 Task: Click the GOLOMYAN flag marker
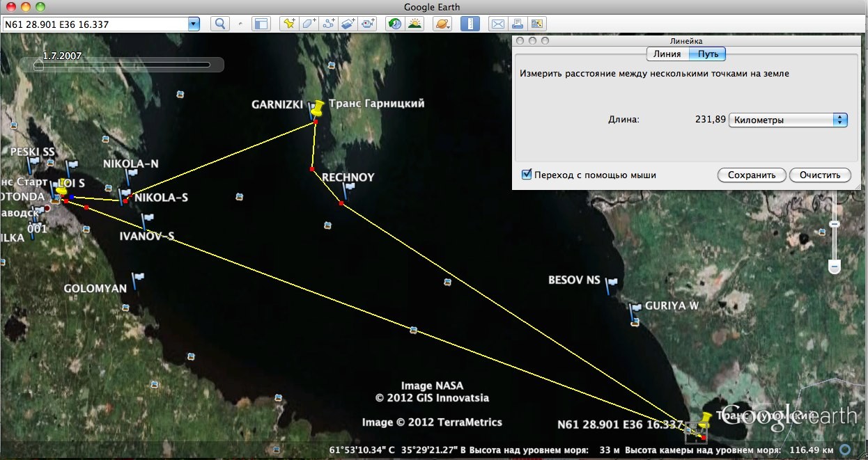click(137, 280)
